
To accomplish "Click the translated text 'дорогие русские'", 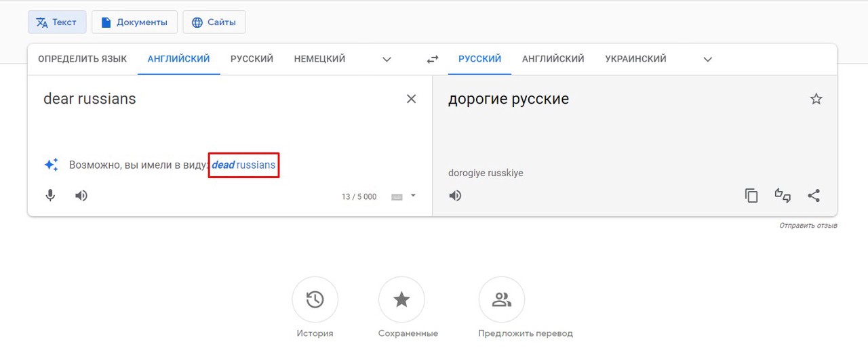I will 509,99.
